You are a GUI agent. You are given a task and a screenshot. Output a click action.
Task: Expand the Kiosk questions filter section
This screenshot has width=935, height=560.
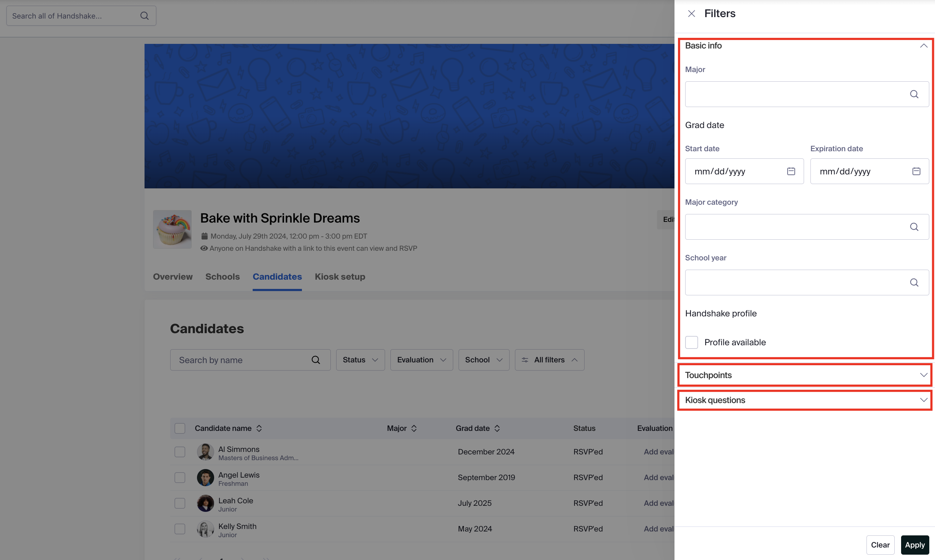pyautogui.click(x=806, y=400)
